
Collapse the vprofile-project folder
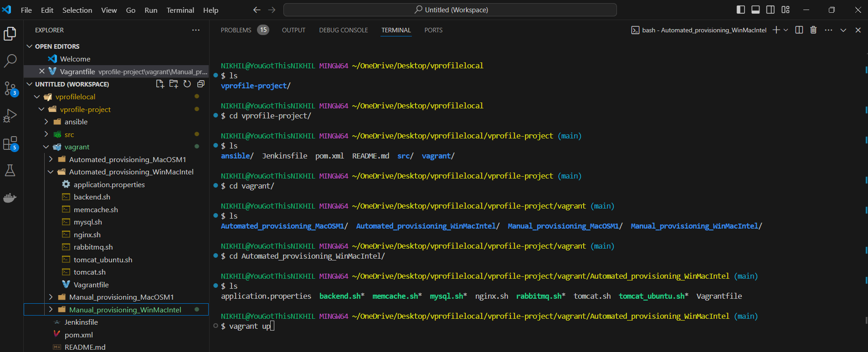click(42, 109)
